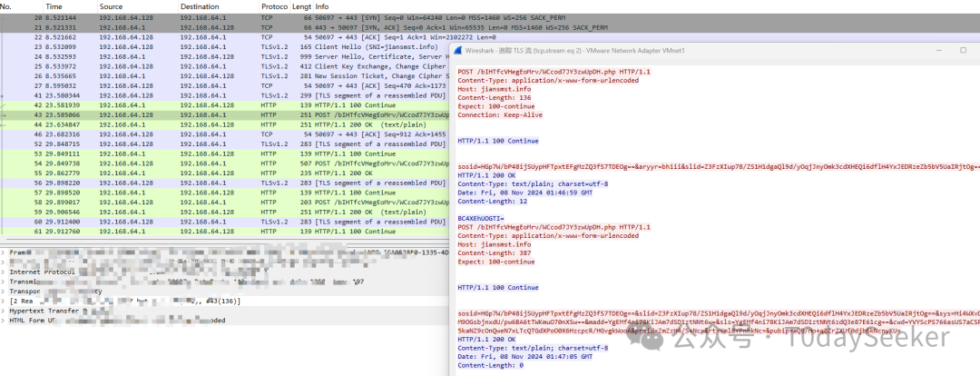The image size is (980, 376).
Task: Select packet 57 at time 29.898520
Action: click(x=225, y=193)
